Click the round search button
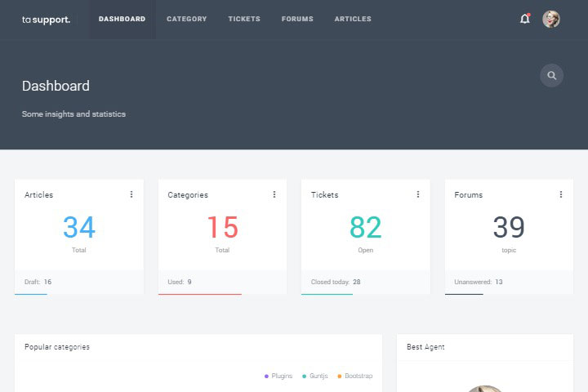Image resolution: width=588 pixels, height=392 pixels. (552, 75)
